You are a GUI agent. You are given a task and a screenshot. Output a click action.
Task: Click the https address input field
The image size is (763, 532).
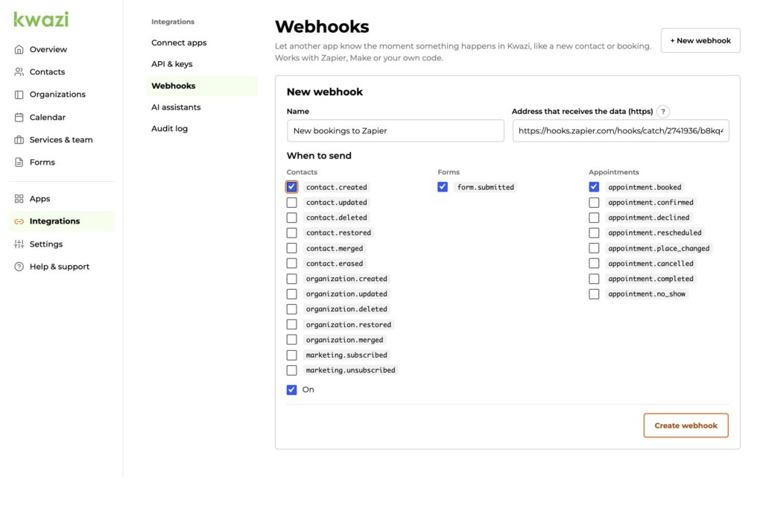[621, 130]
